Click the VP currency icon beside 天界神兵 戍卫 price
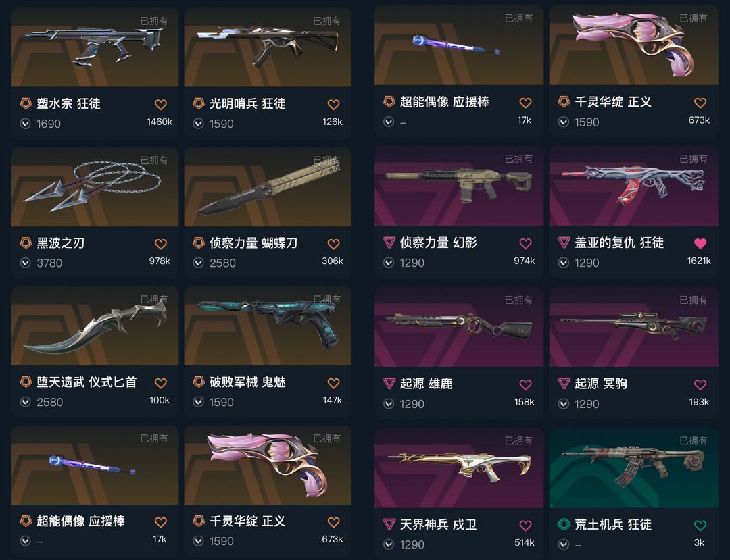This screenshot has width=730, height=560. 389,544
